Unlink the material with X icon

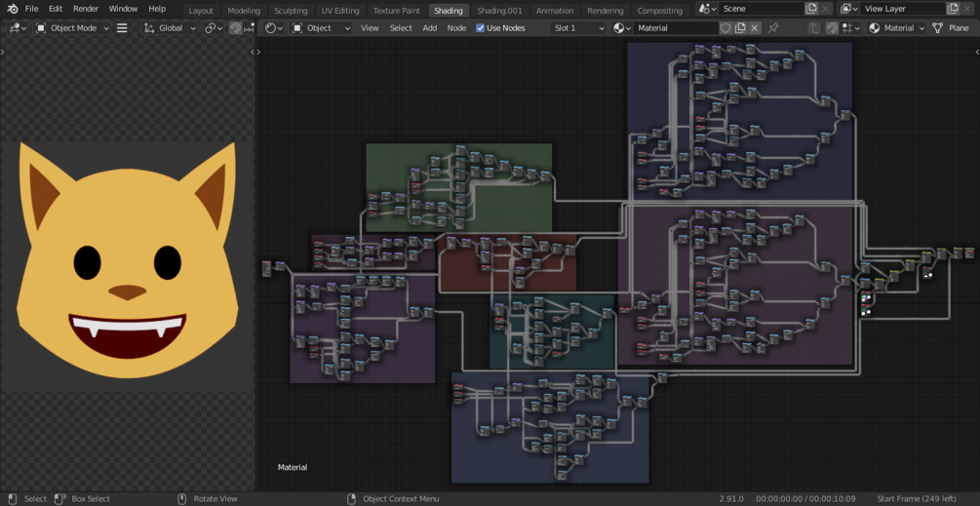[x=755, y=28]
